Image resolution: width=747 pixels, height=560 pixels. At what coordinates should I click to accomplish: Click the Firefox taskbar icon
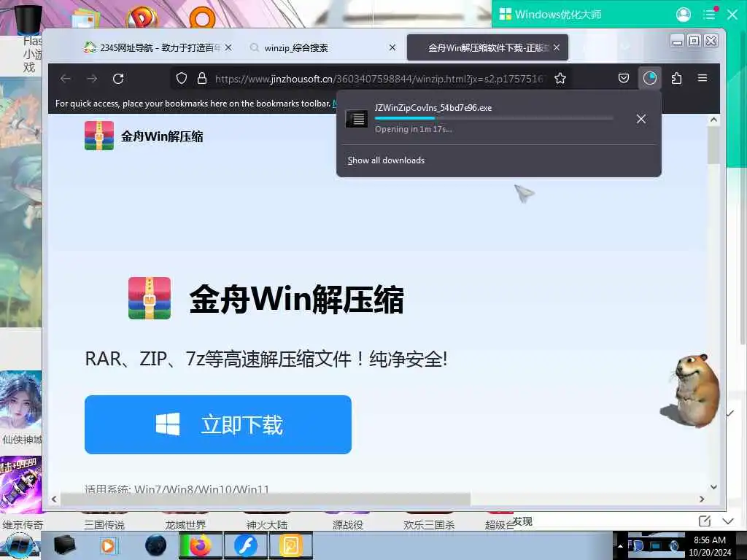(x=200, y=545)
